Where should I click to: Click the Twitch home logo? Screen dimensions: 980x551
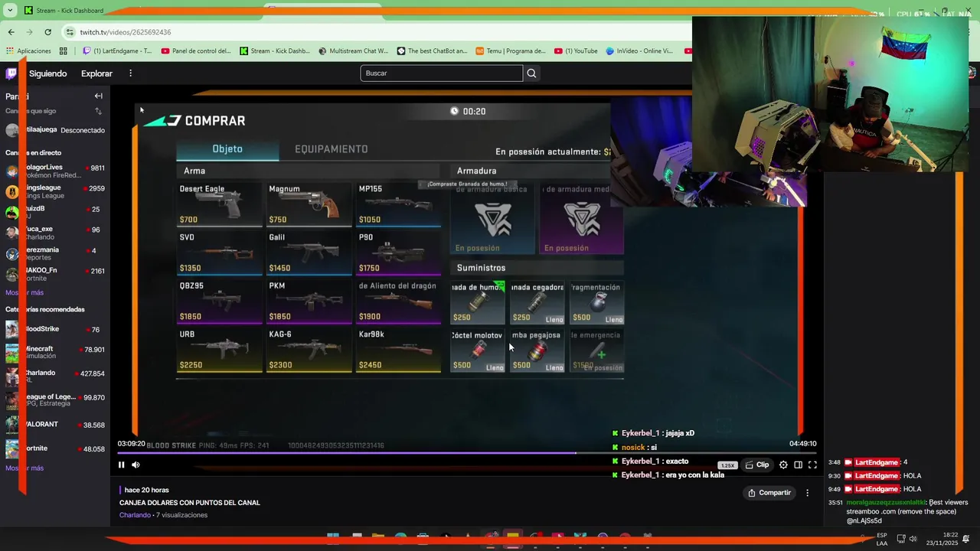[11, 73]
